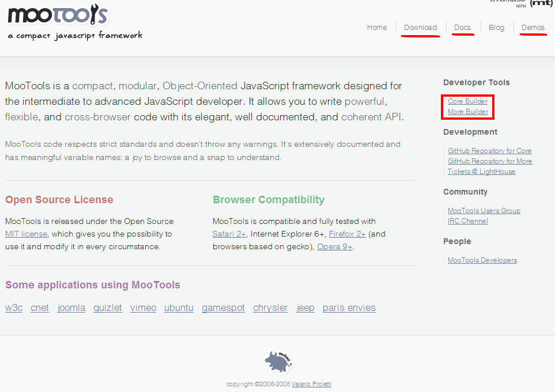
Task: Open the Demos page
Action: [x=533, y=27]
